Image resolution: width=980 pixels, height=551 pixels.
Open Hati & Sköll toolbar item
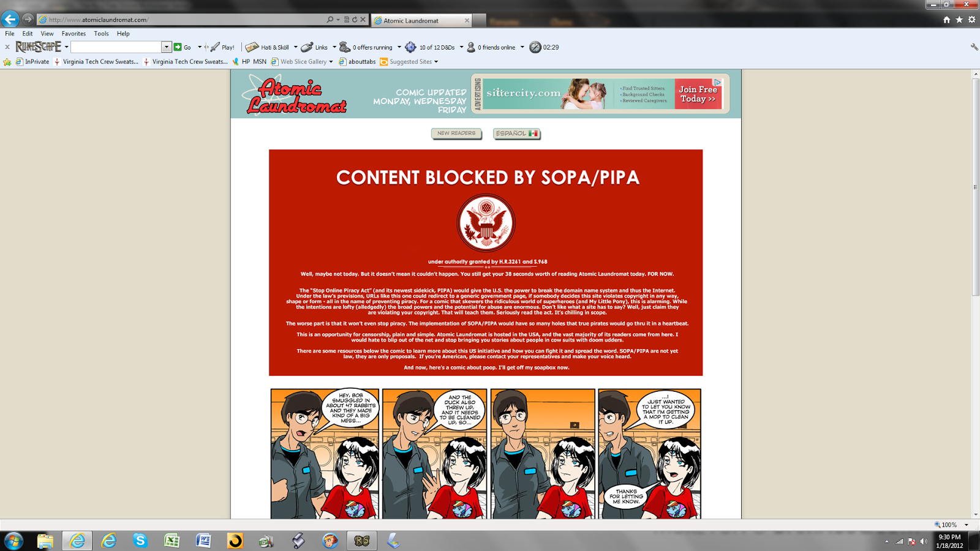pos(267,47)
